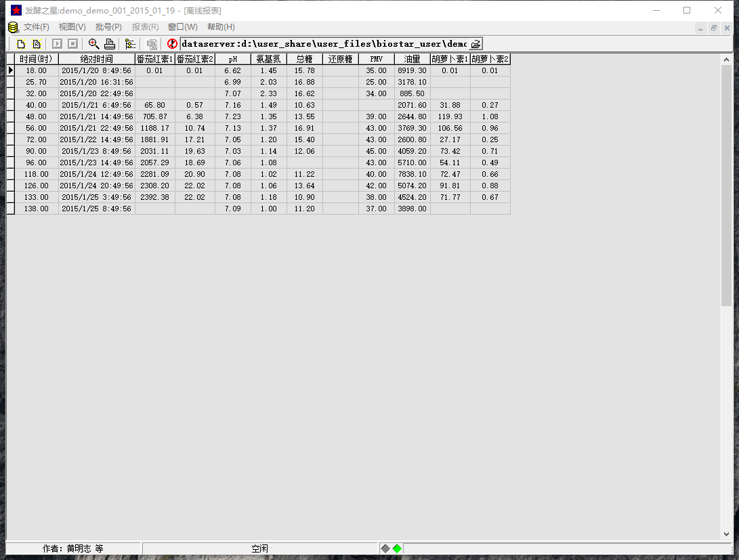Click the tree structure toolbar icon
This screenshot has height=560, width=739.
click(x=130, y=44)
